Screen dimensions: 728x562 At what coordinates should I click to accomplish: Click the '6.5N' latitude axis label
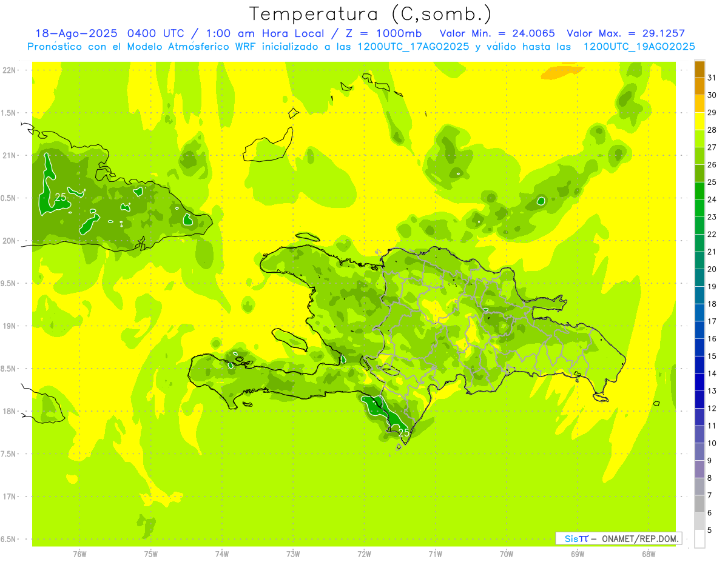(x=9, y=539)
